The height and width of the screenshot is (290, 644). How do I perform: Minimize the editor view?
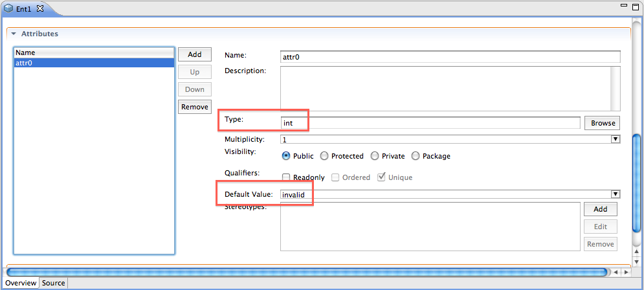(625, 6)
